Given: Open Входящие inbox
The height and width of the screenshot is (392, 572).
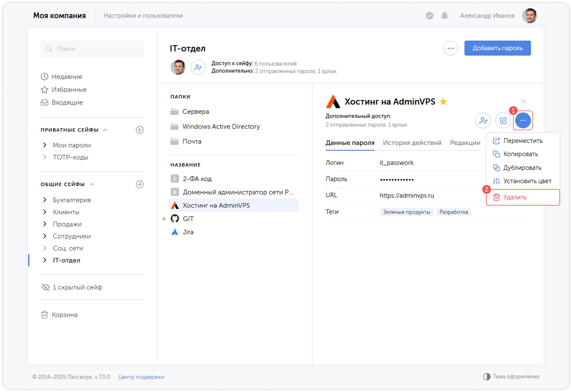Looking at the screenshot, I should [62, 103].
